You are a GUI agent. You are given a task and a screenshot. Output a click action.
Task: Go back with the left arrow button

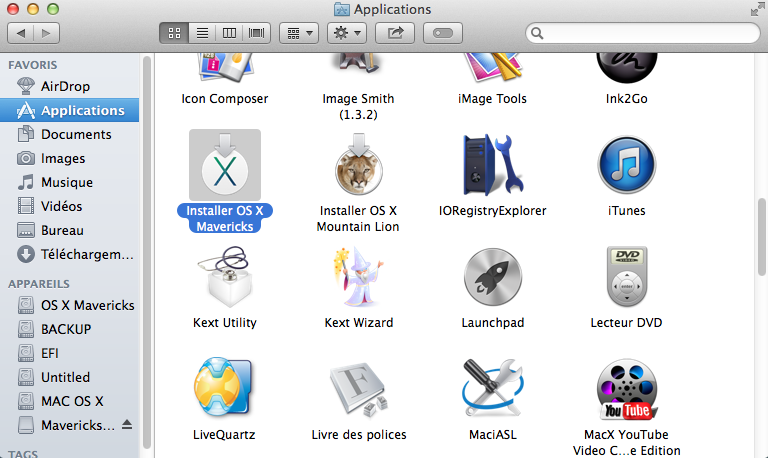(21, 33)
